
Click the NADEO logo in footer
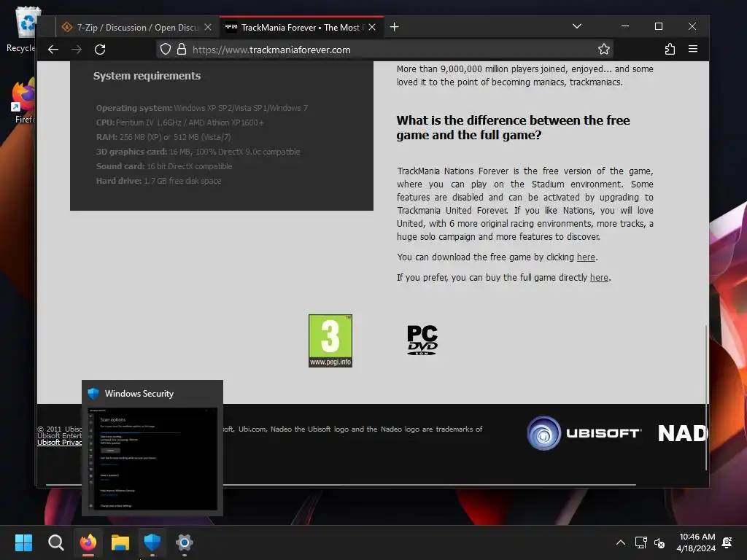[x=683, y=433]
